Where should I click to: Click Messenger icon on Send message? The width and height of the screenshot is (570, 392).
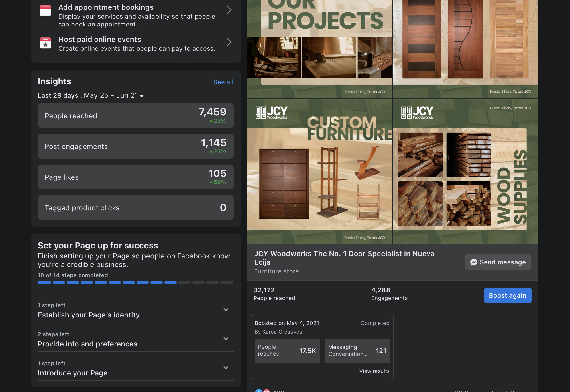point(474,262)
